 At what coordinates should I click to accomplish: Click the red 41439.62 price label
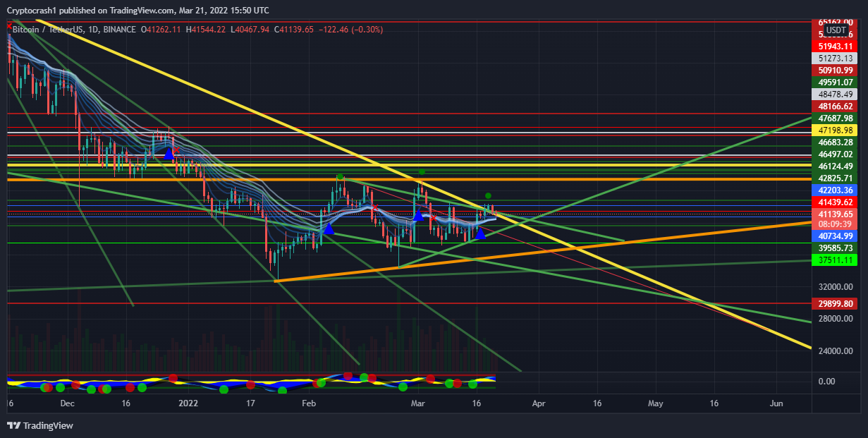click(x=836, y=202)
